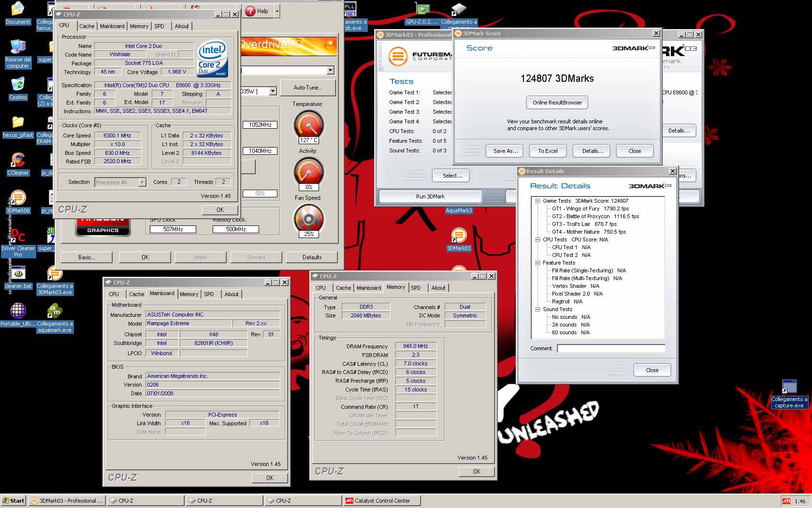The image size is (812, 508).
Task: Select CPU tab in Memory CPU-Z window
Action: pos(320,288)
